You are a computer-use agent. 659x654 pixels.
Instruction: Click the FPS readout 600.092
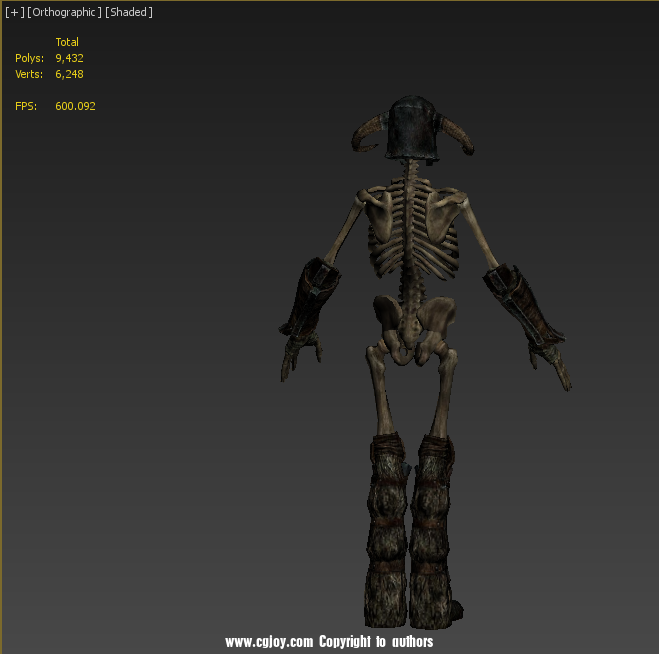75,106
